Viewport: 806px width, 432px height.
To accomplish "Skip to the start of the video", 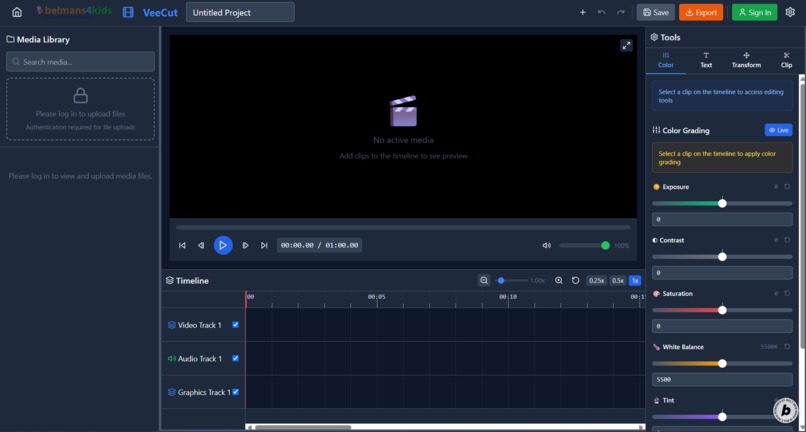I will tap(182, 245).
